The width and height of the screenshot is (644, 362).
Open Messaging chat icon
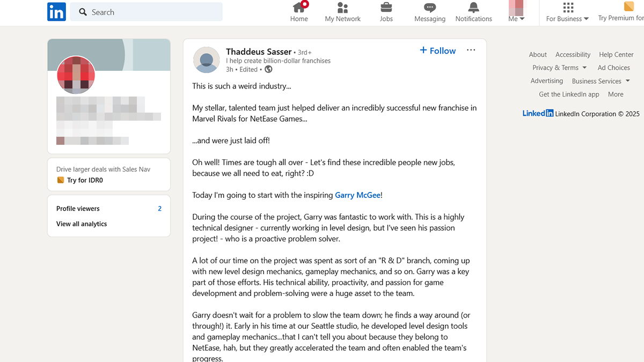(429, 8)
